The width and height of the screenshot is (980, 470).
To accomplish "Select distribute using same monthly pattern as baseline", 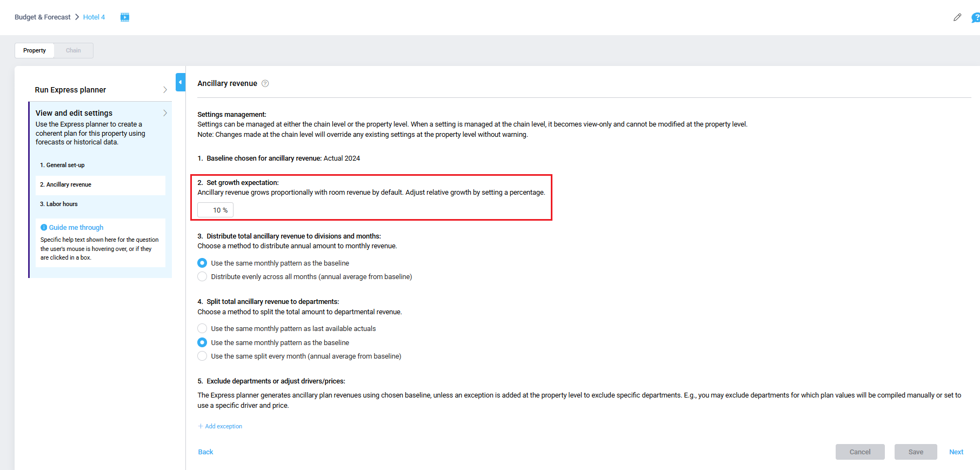I will pos(202,263).
